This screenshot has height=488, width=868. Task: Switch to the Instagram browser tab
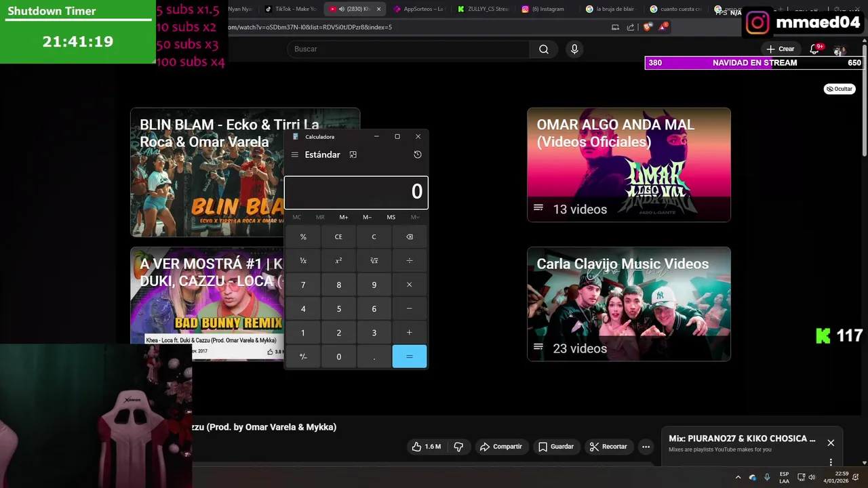[547, 9]
